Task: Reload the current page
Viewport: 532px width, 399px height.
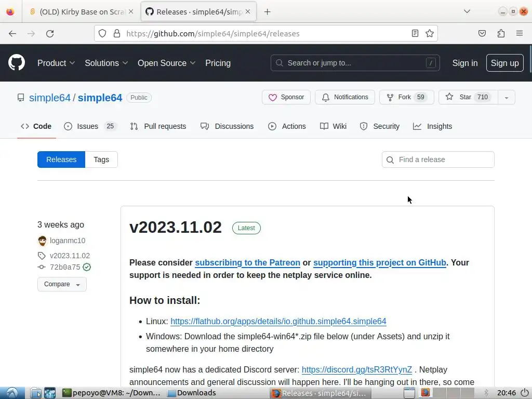Action: (50, 34)
